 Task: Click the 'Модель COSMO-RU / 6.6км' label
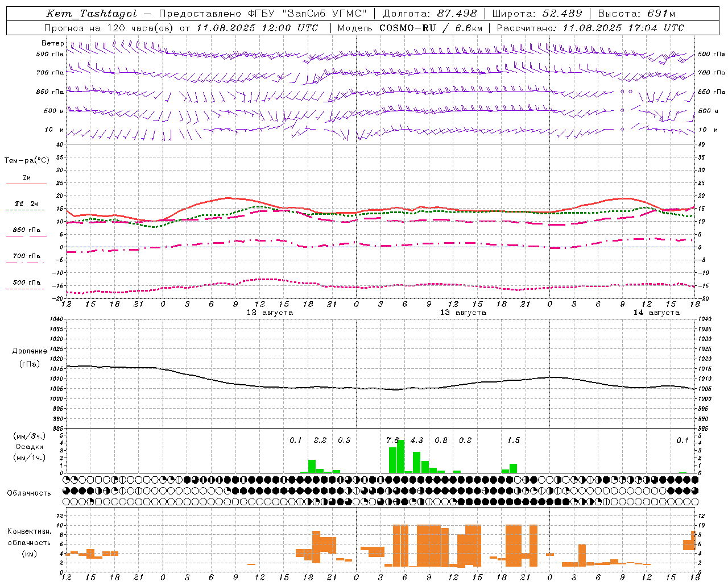pos(410,28)
